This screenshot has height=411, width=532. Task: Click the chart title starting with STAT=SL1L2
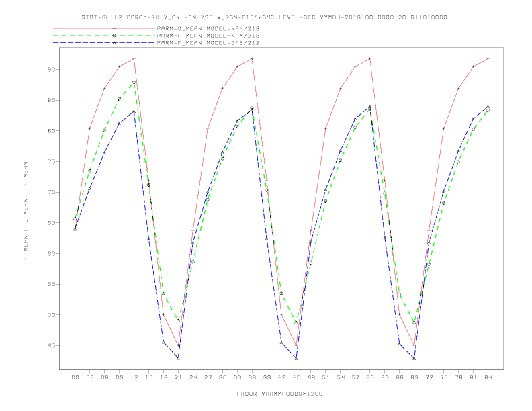coord(264,17)
